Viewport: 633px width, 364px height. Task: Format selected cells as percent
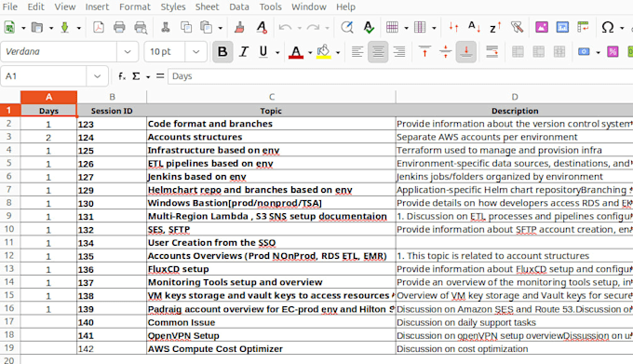[x=613, y=51]
